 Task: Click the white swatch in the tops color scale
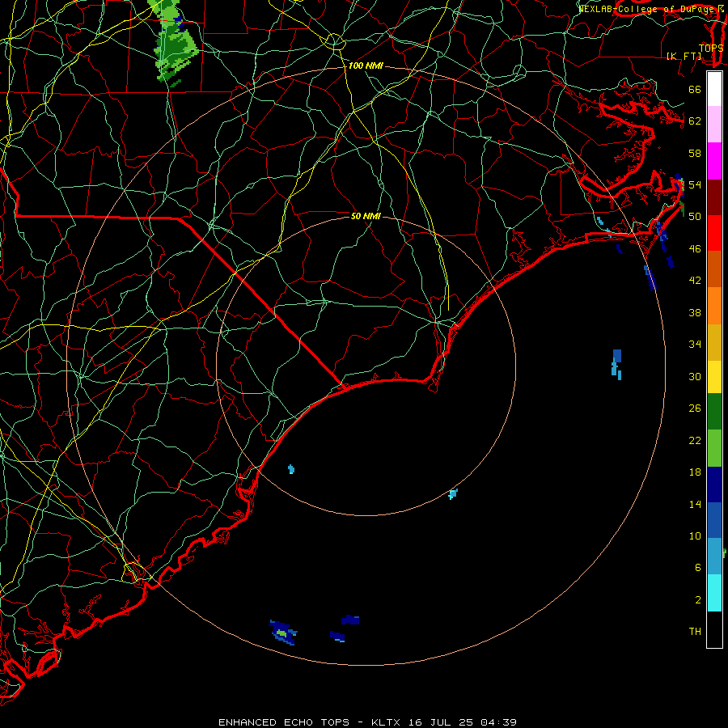click(x=714, y=89)
